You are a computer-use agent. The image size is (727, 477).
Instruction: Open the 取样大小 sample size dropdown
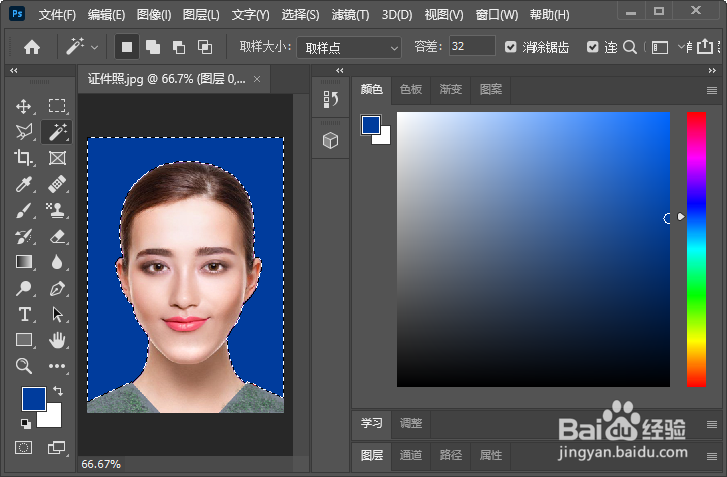point(349,47)
